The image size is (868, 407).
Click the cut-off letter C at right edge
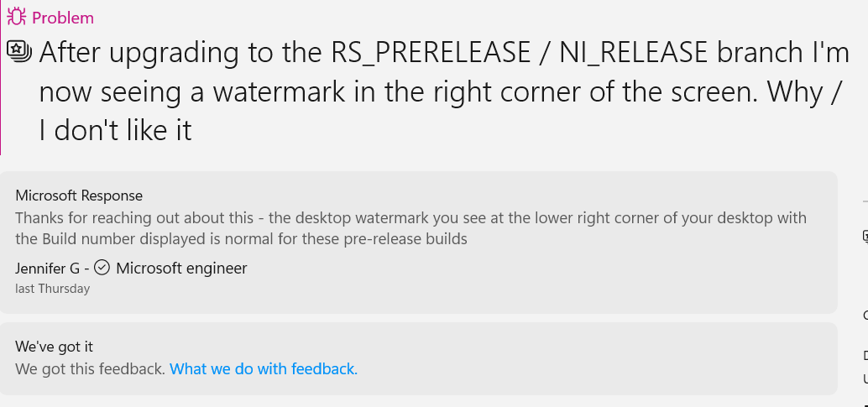pos(865,316)
